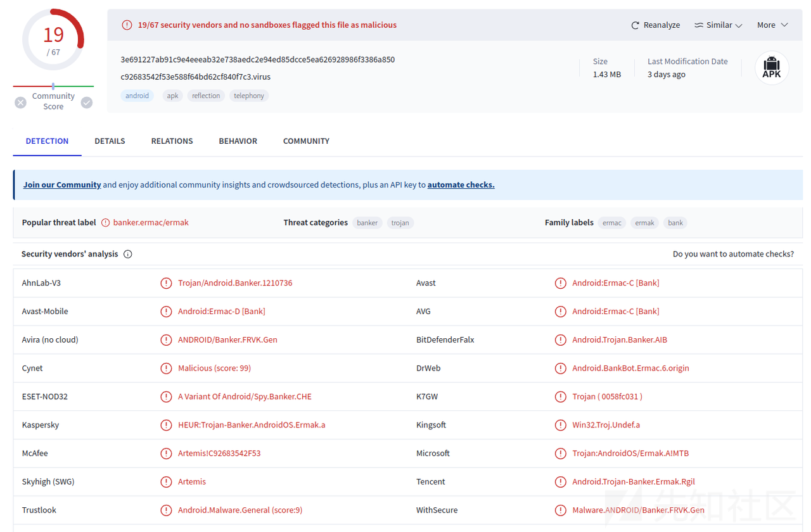Click the apk tag chip

pyautogui.click(x=172, y=96)
